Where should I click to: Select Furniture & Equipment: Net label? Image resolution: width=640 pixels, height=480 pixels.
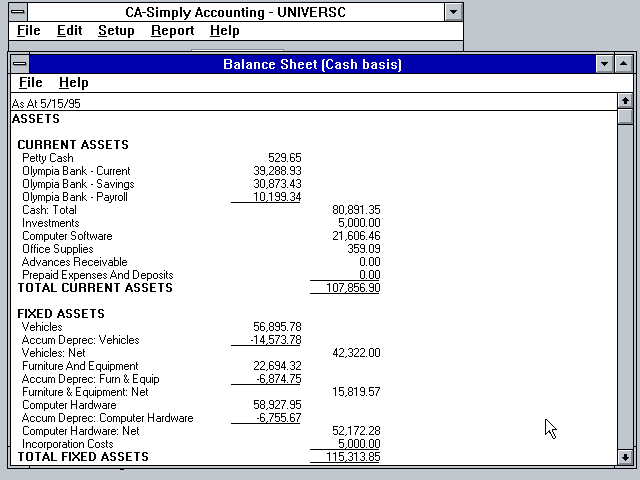click(85, 392)
